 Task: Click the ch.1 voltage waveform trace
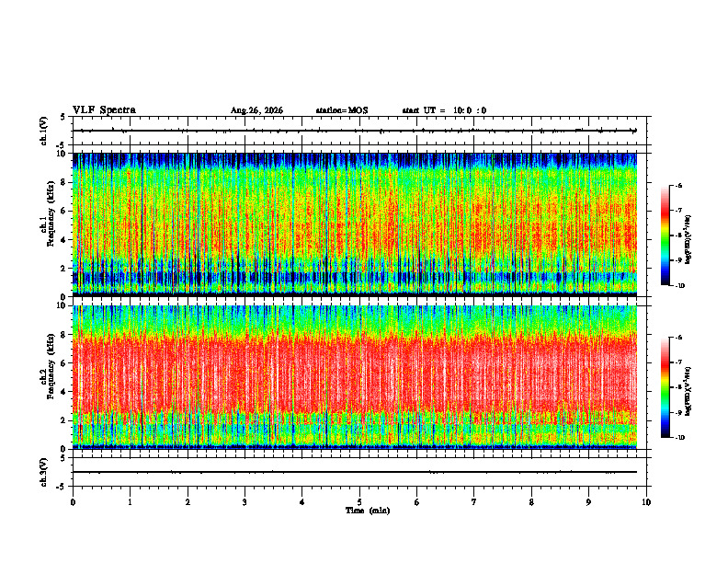355,131
